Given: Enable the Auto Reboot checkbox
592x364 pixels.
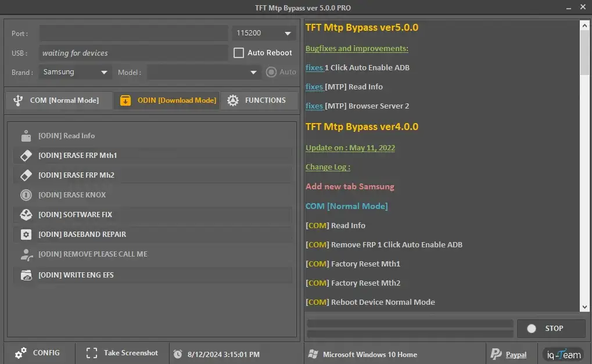Looking at the screenshot, I should coord(239,53).
